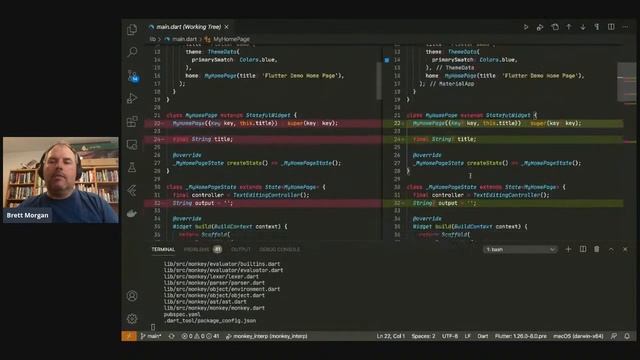This screenshot has width=640, height=360.
Task: Switch to the OUTPUT panel tab
Action: tap(241, 249)
